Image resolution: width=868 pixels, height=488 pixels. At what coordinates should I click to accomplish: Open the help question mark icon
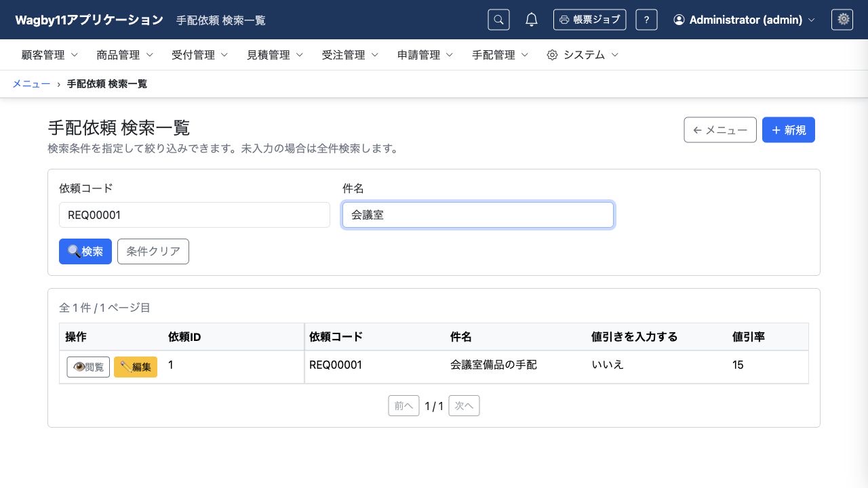pos(646,20)
